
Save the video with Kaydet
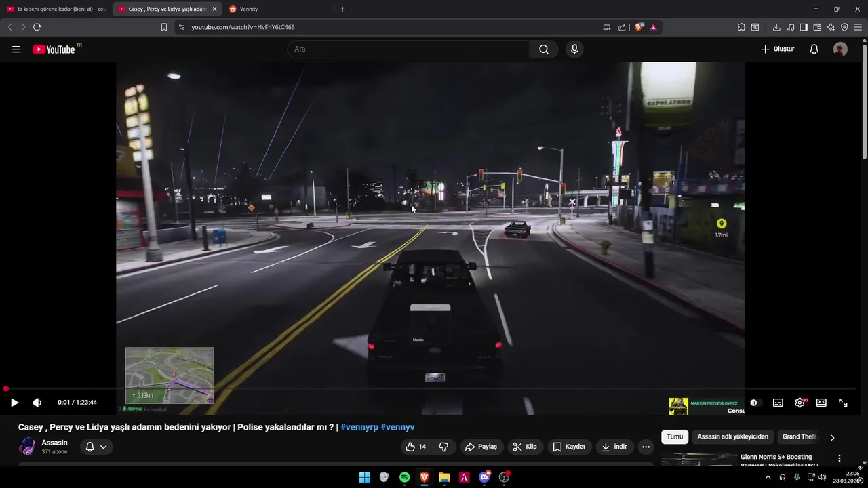click(x=569, y=447)
